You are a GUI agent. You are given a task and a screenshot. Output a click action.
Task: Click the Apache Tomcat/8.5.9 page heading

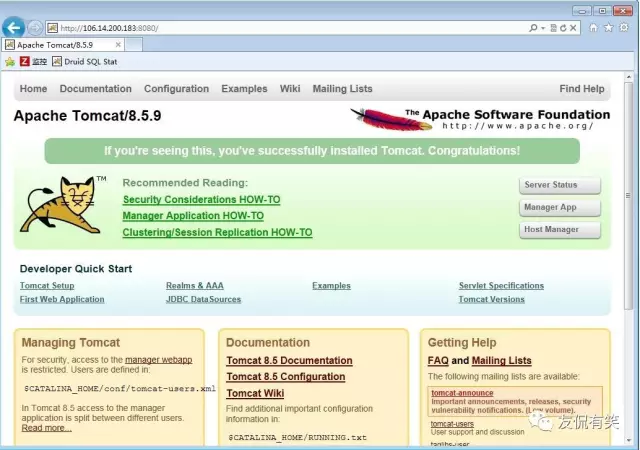tap(87, 116)
